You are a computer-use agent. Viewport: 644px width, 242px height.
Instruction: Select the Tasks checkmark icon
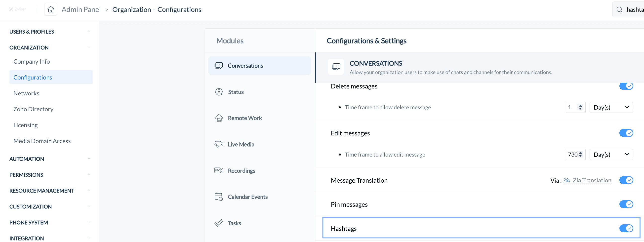click(x=218, y=223)
